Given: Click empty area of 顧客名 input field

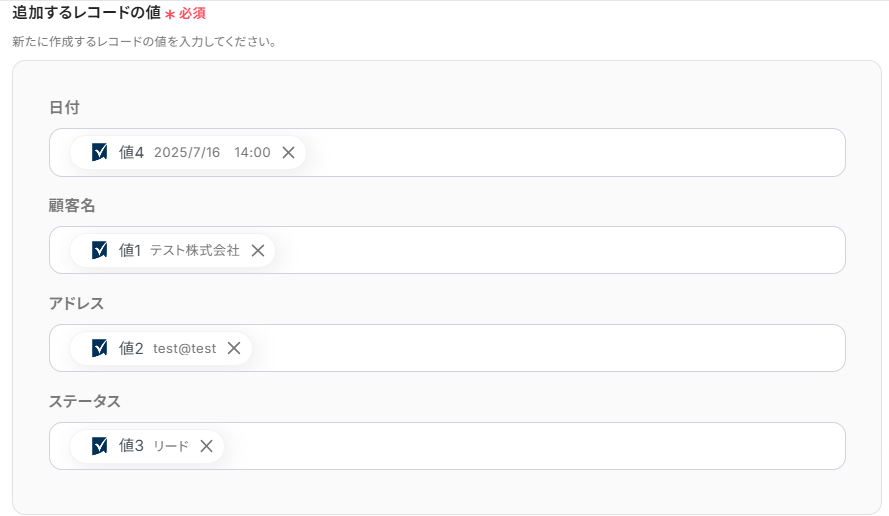Looking at the screenshot, I should (558, 250).
